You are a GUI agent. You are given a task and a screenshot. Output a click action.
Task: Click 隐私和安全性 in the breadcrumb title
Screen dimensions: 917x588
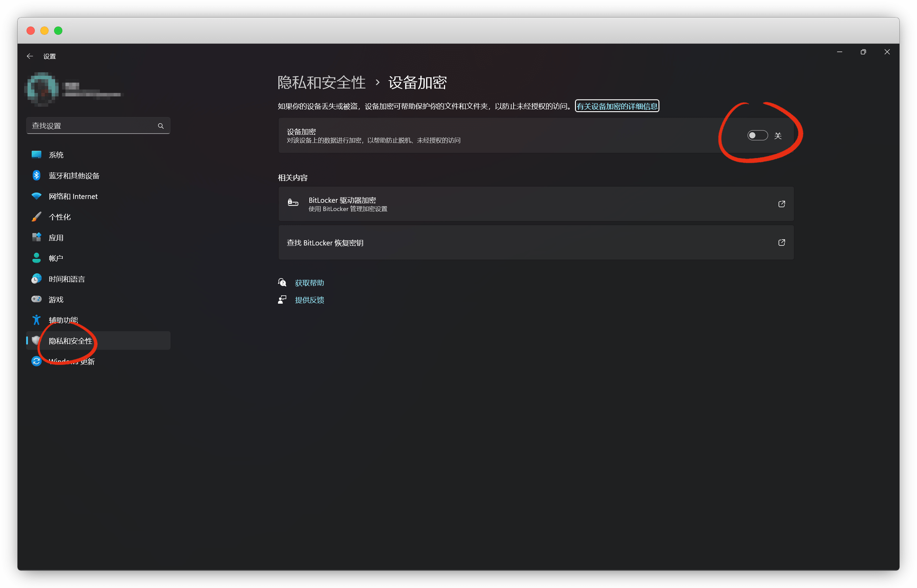point(321,83)
